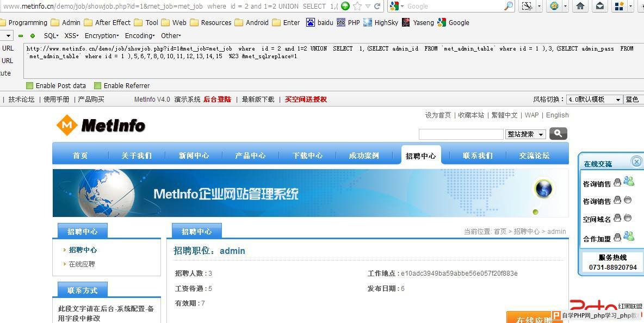Expand the arrow beside the scissors tool
644x323 pixels.
point(539,6)
